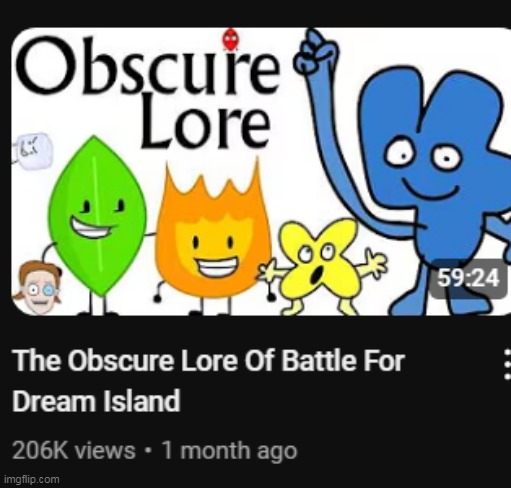Screen dimensions: 511x488
Task: Click the 59:24 duration badge
Action: click(468, 278)
